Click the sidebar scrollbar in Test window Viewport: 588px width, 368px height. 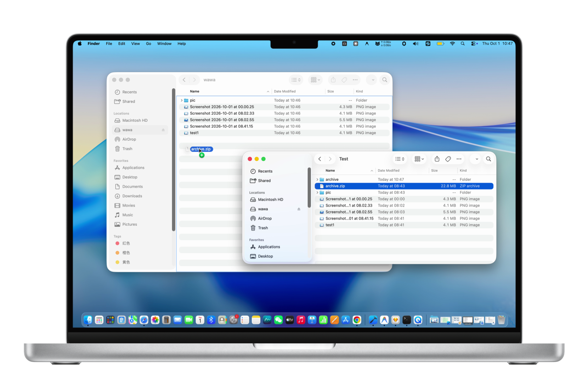(309, 188)
